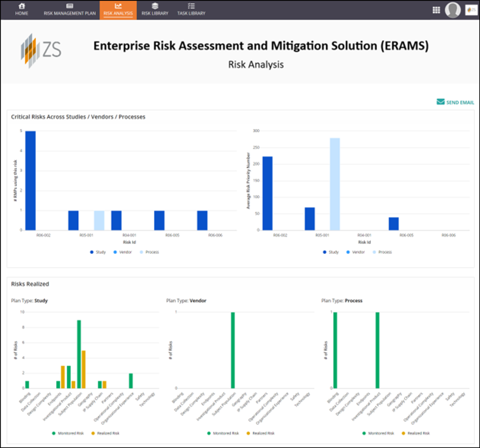Image resolution: width=480 pixels, height=448 pixels.
Task: Toggle Process series in Risk Priority chart legend
Action: point(382,252)
